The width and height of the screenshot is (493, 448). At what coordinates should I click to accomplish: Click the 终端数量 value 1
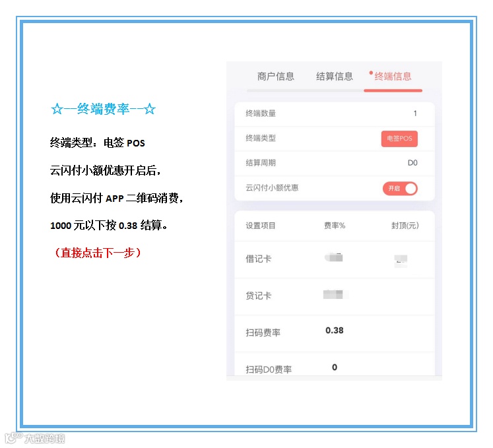click(415, 113)
